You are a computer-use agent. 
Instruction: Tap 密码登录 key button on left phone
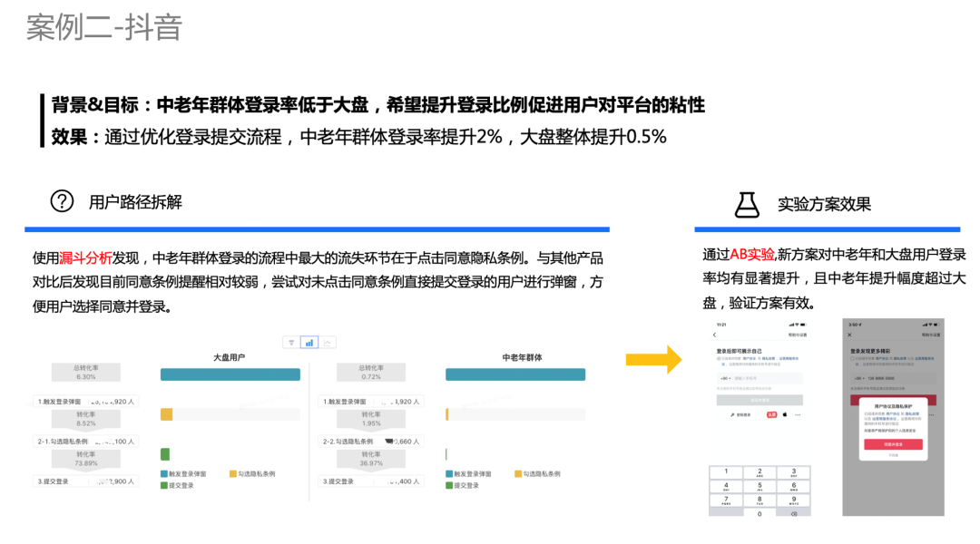740,414
